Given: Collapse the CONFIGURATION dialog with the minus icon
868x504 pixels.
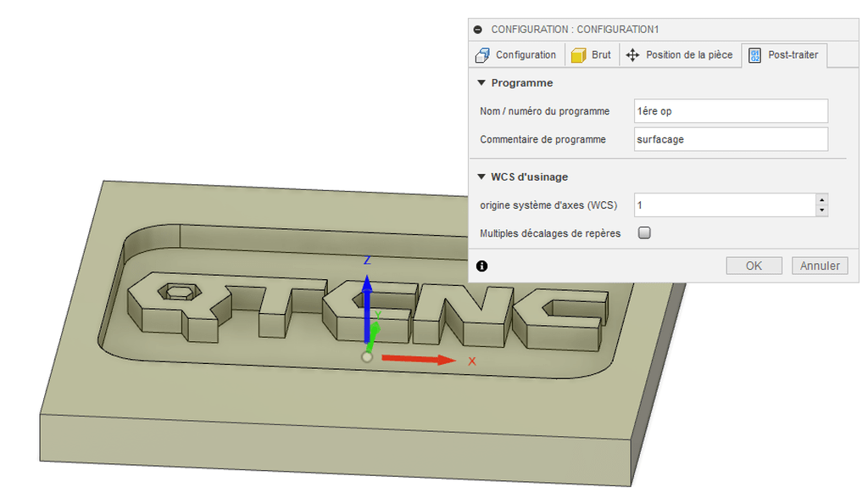Looking at the screenshot, I should pos(478,29).
